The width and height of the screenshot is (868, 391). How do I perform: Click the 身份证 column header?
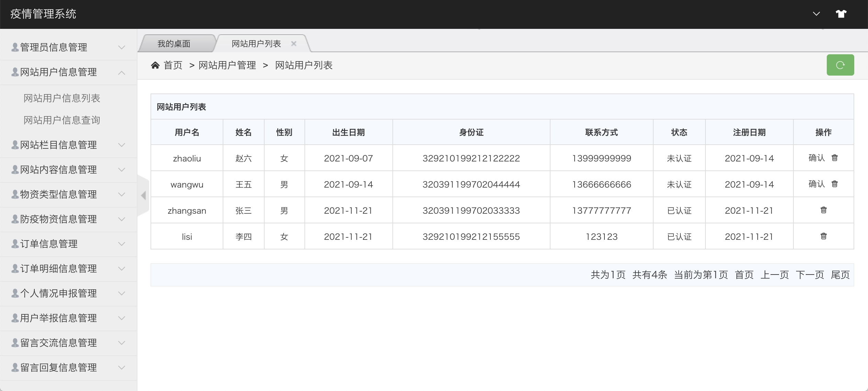pyautogui.click(x=471, y=132)
